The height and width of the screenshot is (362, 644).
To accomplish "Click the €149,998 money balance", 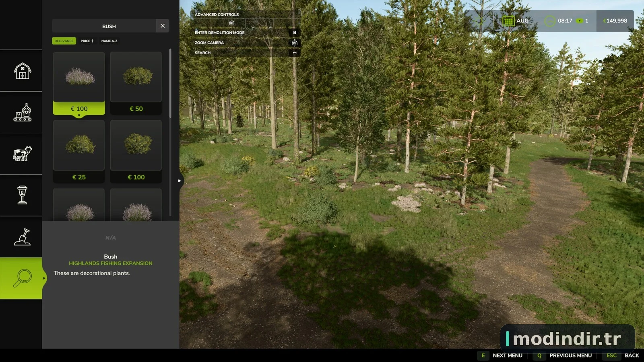I will click(x=615, y=21).
